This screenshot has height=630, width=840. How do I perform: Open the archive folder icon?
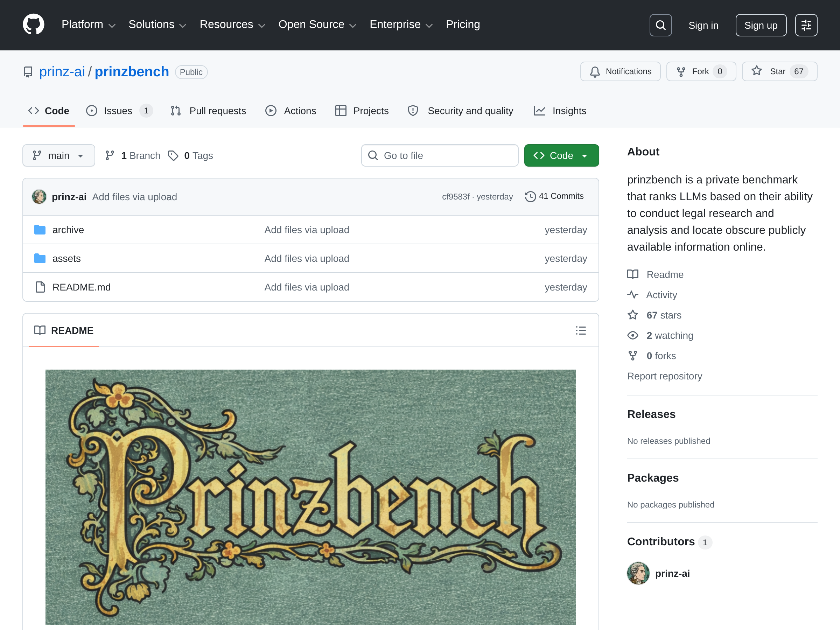point(40,230)
